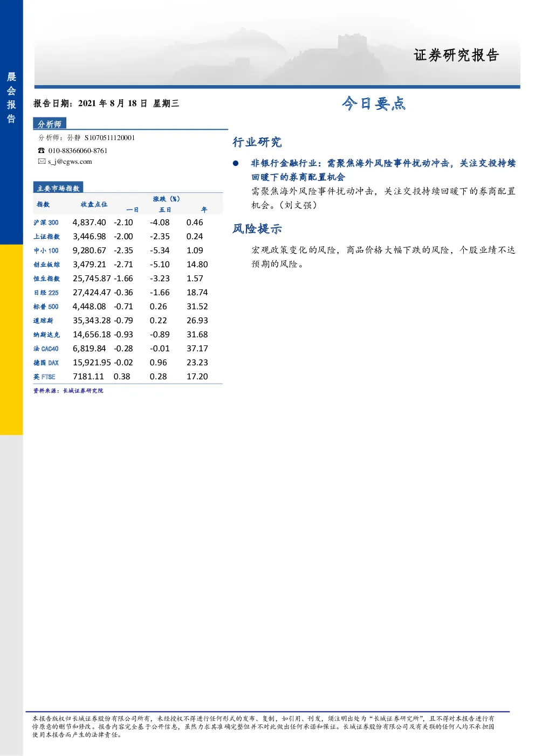Select the 英 FTSE yearly change 17.20
This screenshot has width=535, height=756.
click(197, 377)
